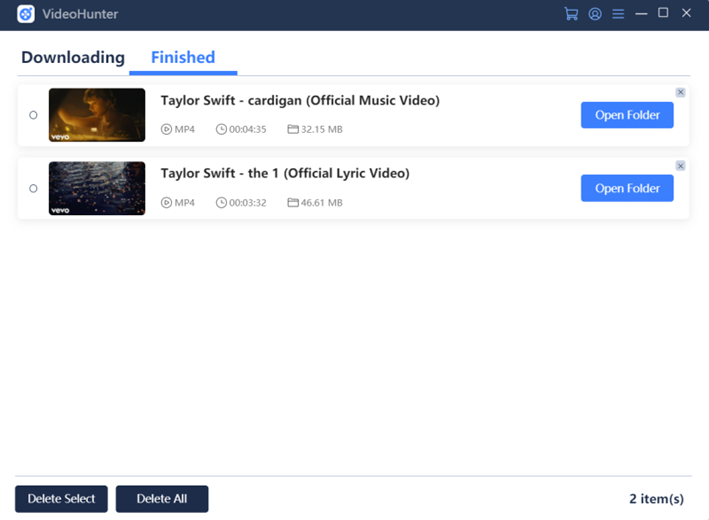709x520 pixels.
Task: Open the hamburger menu icon
Action: (618, 14)
